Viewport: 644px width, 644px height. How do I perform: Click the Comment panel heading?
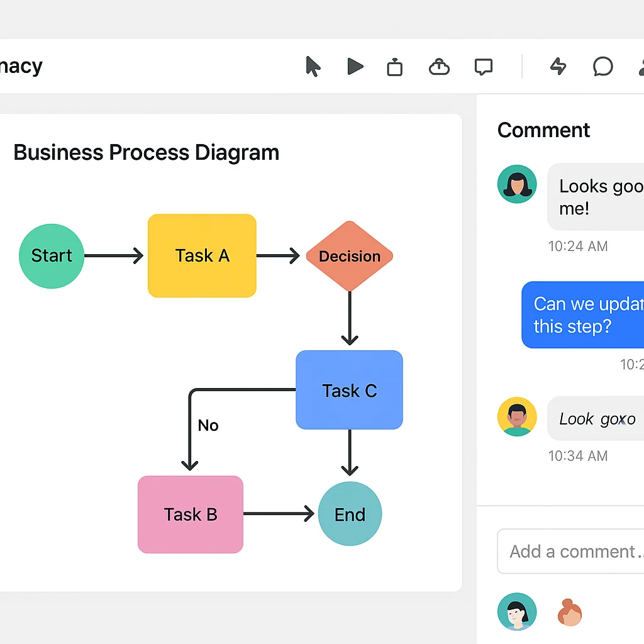543,130
